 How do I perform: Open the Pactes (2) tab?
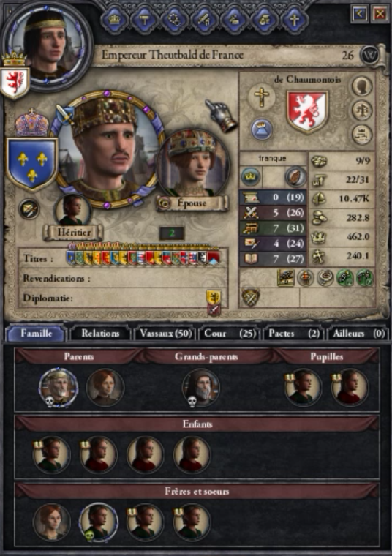click(294, 334)
